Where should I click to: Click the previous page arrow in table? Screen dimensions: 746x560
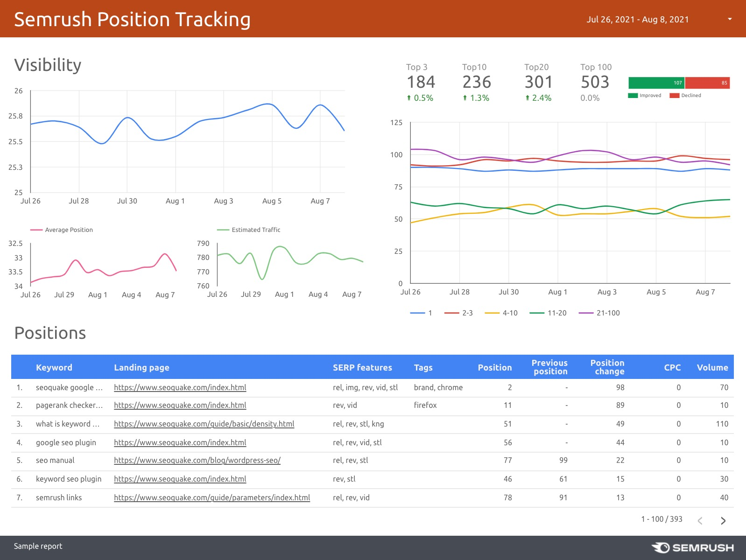click(x=700, y=520)
